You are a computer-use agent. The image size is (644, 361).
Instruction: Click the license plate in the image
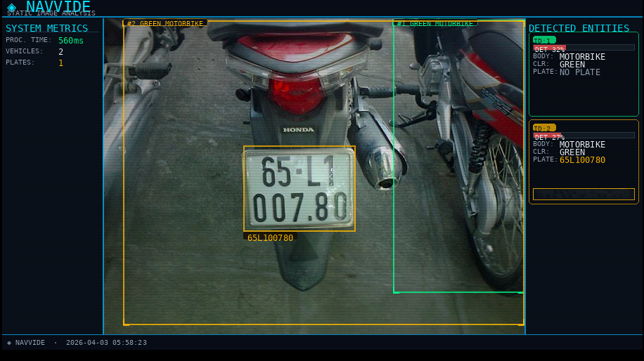pos(300,189)
